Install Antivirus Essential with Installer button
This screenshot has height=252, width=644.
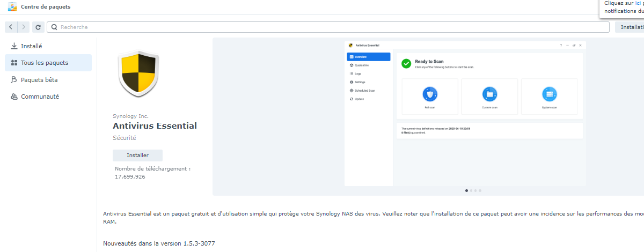tap(137, 155)
